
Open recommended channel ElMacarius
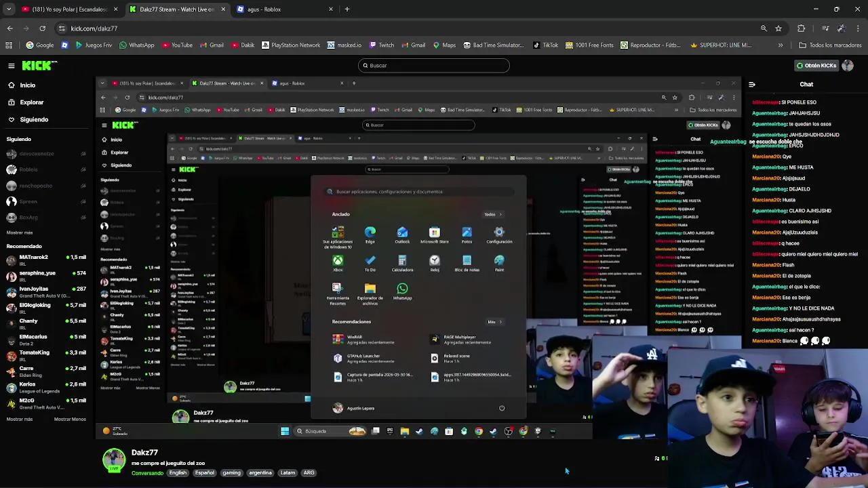(45, 339)
